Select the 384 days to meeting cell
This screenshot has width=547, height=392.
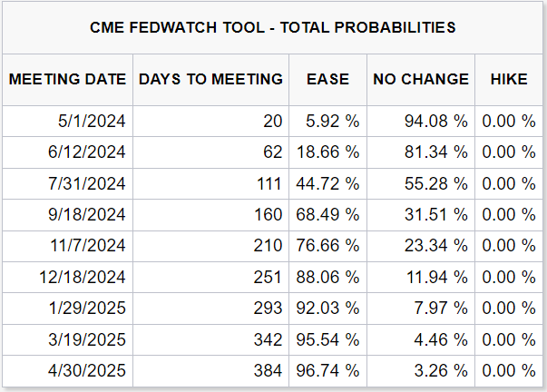pos(269,370)
